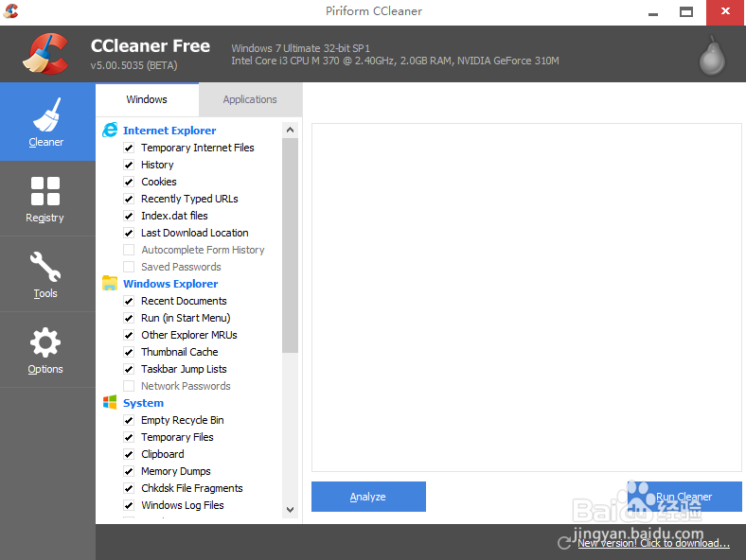Screen dimensions: 746x560
Task: Click the Internet Explorer section icon
Action: pos(110,130)
